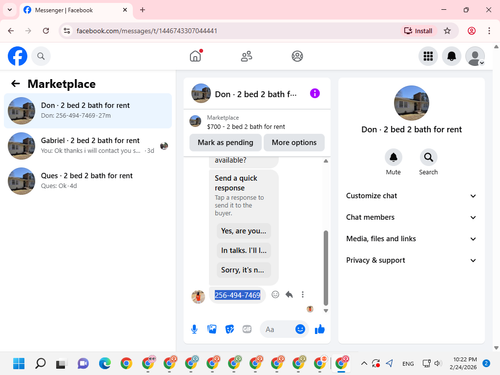
Task: Open Task View on taskbar
Action: (x=60, y=363)
